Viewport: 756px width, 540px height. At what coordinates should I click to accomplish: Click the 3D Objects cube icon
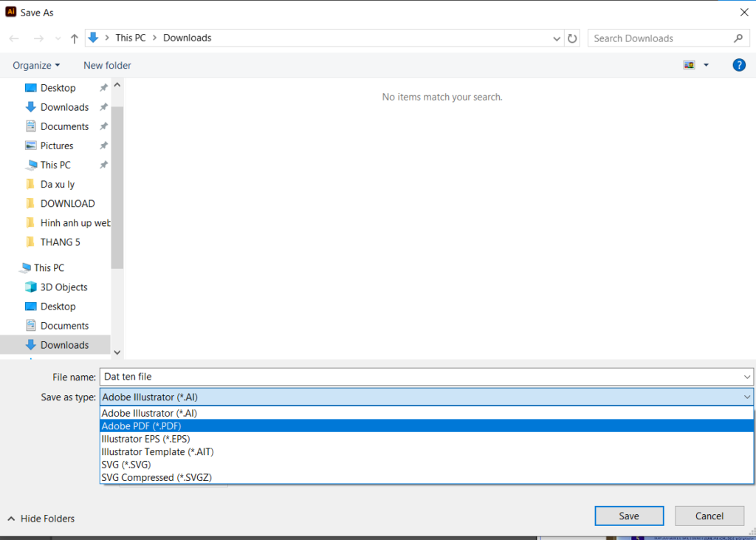click(x=30, y=287)
